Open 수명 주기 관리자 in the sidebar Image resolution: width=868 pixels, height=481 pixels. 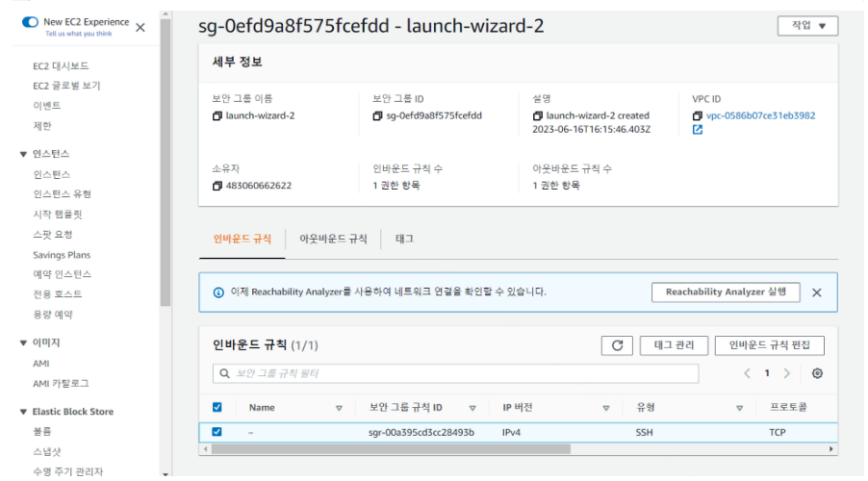pyautogui.click(x=68, y=472)
